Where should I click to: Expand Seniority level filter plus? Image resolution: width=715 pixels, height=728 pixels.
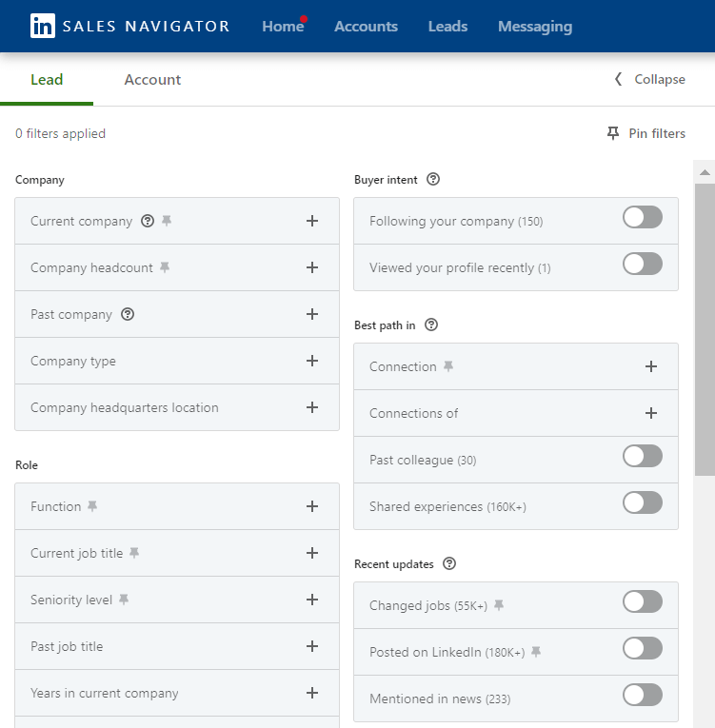coord(312,600)
